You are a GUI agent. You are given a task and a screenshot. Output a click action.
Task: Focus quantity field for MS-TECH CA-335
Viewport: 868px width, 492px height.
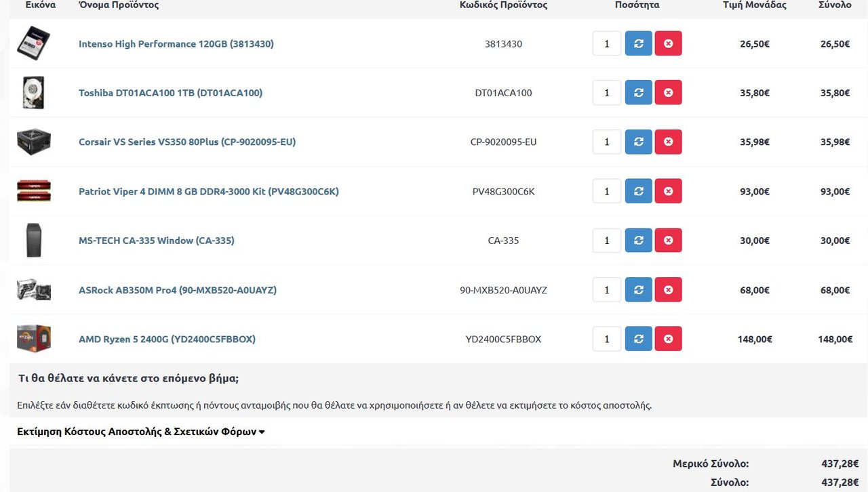[x=607, y=241]
